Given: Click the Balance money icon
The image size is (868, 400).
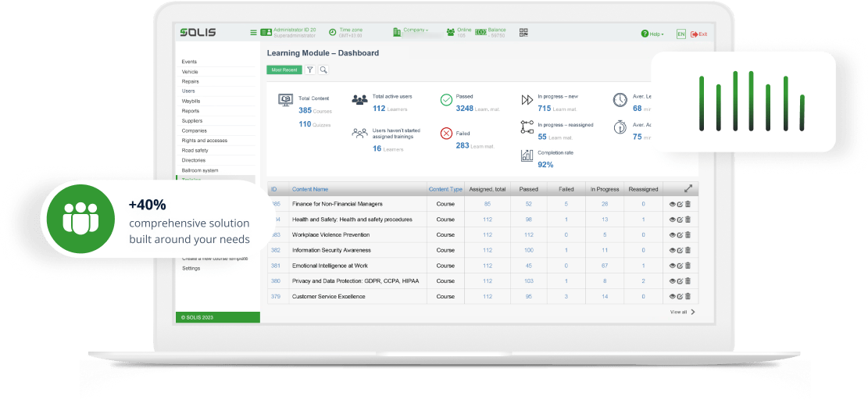Looking at the screenshot, I should (480, 33).
